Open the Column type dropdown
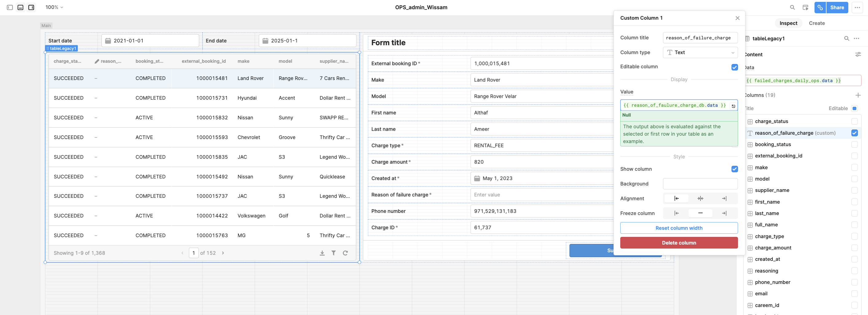This screenshot has width=868, height=315. [x=700, y=53]
